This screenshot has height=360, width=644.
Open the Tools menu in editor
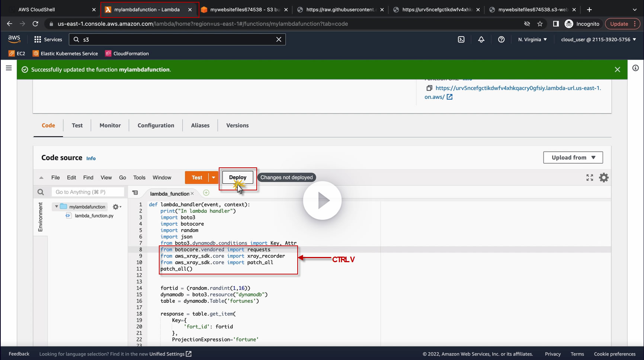[x=139, y=177]
